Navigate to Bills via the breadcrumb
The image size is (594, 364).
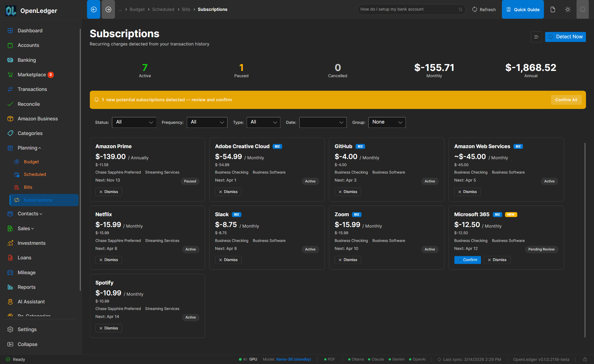186,9
